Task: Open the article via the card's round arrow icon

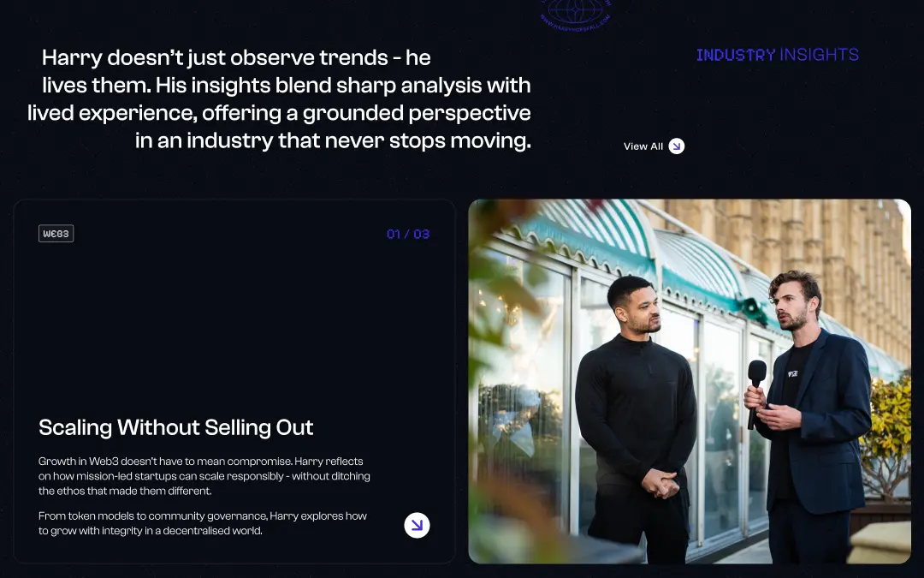Action: tap(417, 525)
